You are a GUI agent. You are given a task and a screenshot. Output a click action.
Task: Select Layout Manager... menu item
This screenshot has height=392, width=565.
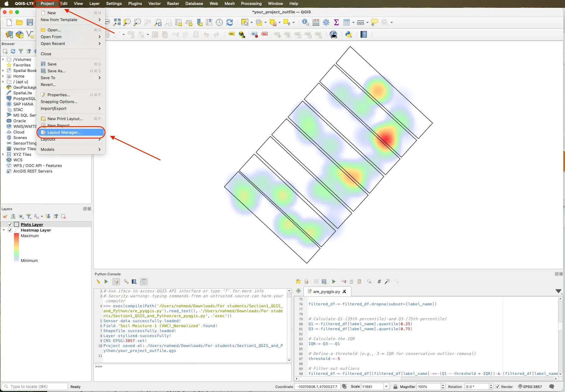pos(71,132)
